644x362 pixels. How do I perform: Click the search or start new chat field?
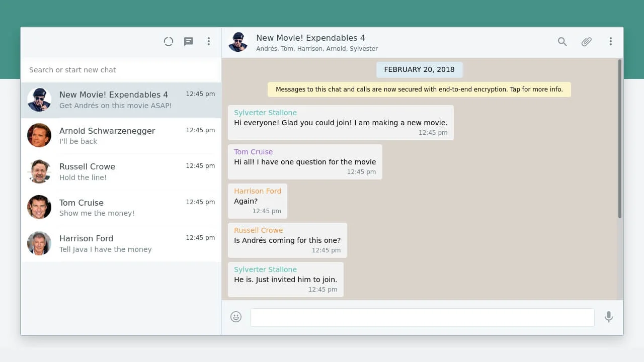(x=121, y=69)
